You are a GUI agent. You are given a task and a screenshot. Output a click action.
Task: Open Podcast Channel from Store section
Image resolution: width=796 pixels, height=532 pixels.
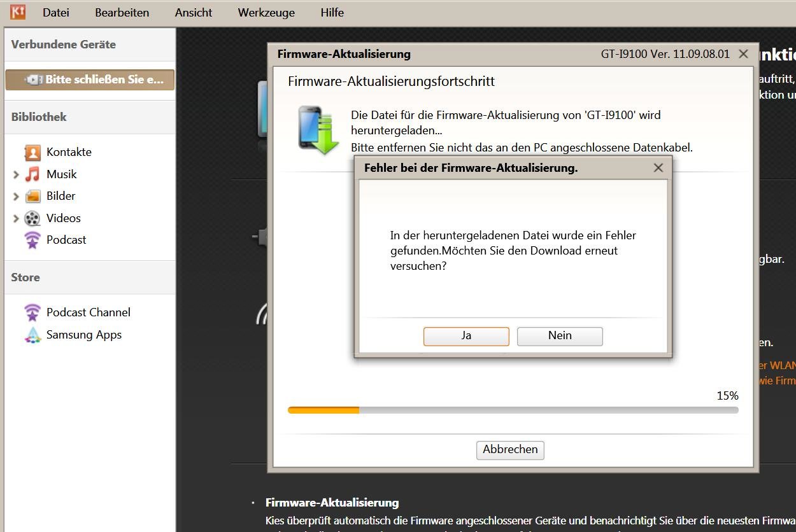click(x=32, y=312)
